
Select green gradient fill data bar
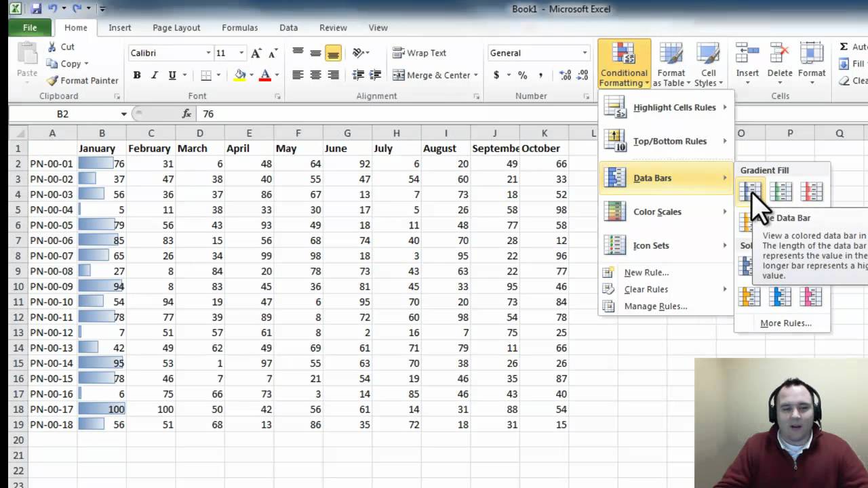tap(781, 192)
